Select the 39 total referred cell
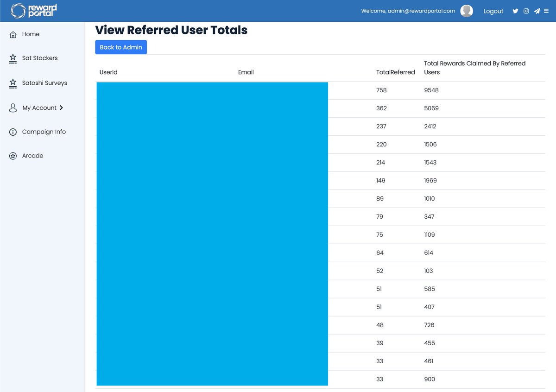556x392 pixels. pos(380,343)
